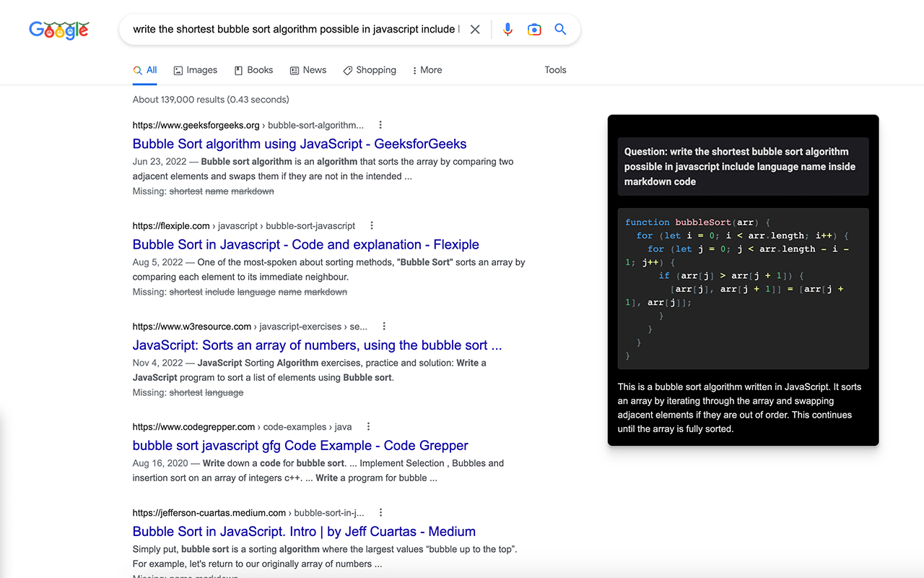Expand the More search categories menu

pyautogui.click(x=427, y=70)
